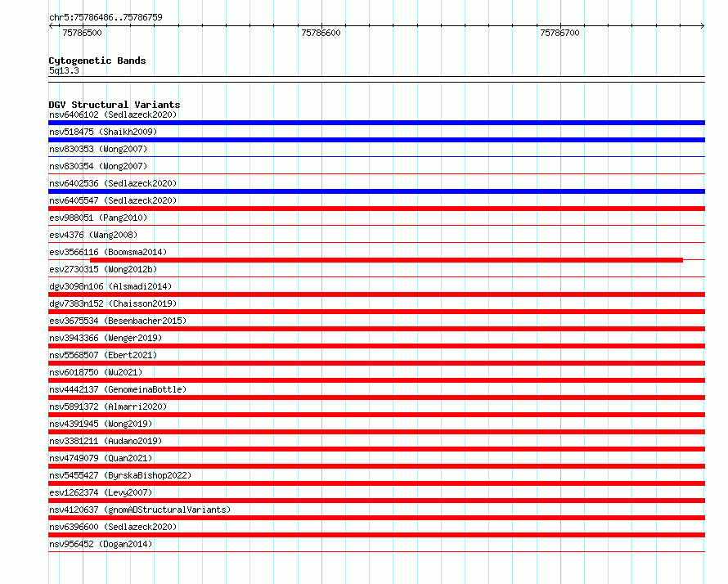Screen dimensions: 728x584
Task: Click nsv4391945 (Wong2019) label
Action: pyautogui.click(x=101, y=424)
